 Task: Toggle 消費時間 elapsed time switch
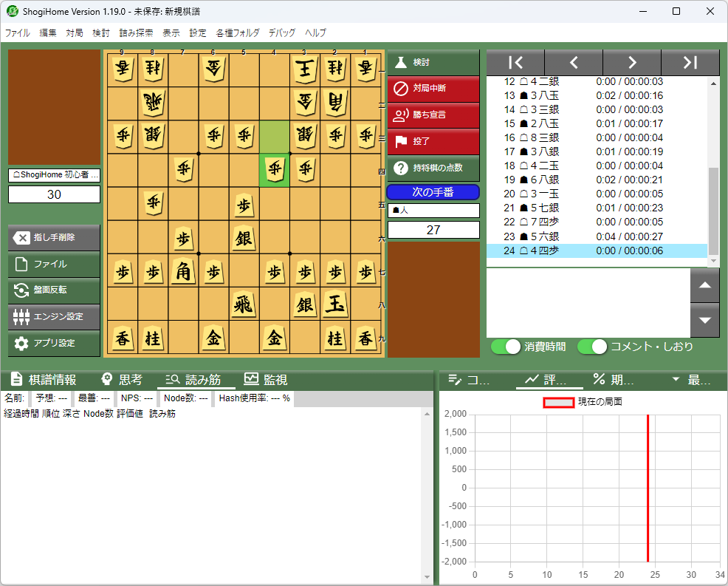click(x=506, y=347)
